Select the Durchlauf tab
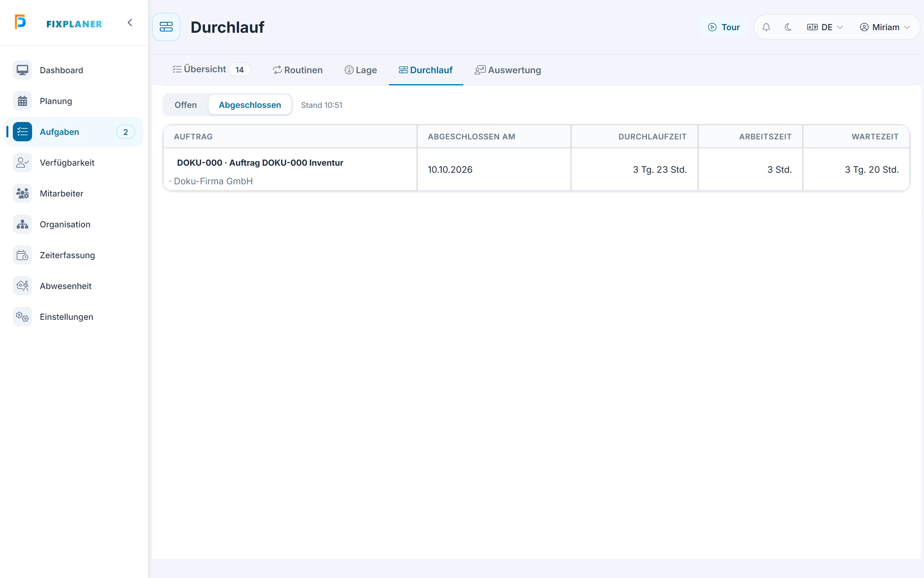924x578 pixels. click(x=426, y=70)
